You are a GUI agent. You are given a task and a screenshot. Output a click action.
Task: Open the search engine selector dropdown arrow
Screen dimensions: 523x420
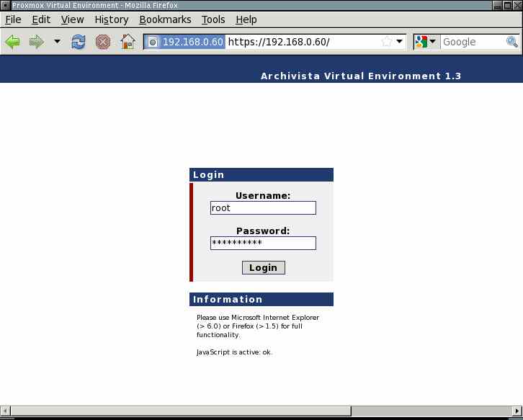click(x=433, y=42)
